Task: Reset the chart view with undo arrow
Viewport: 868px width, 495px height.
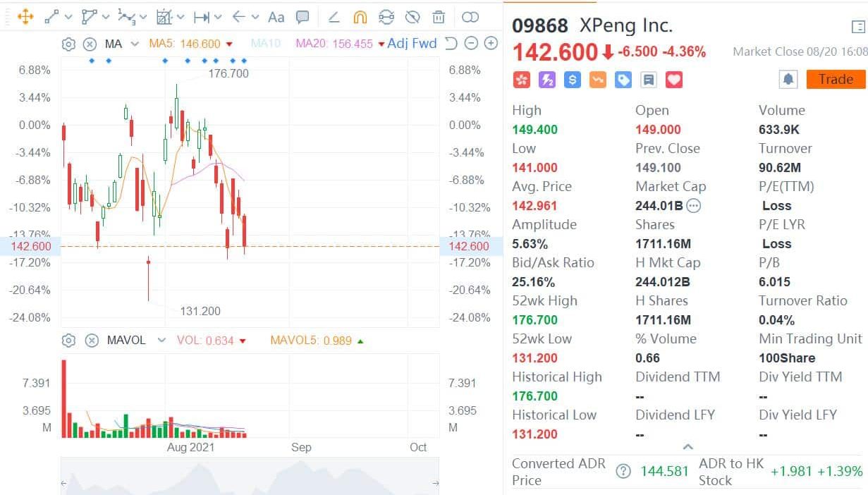Action: [x=452, y=44]
